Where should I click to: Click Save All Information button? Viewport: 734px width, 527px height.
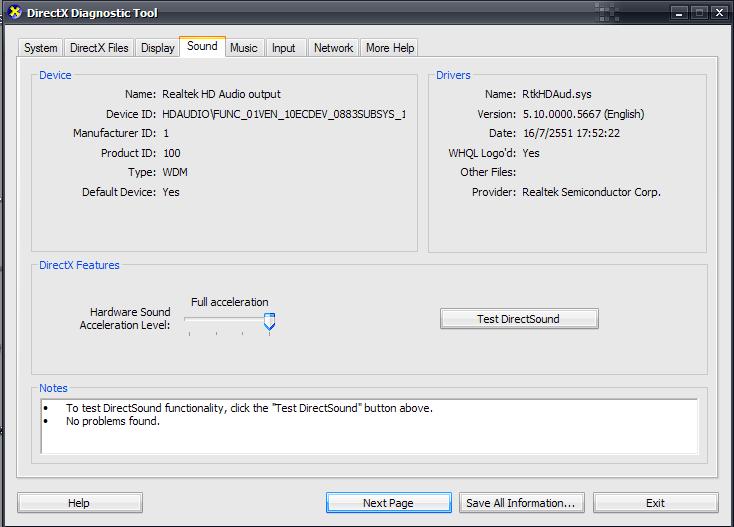(x=520, y=503)
